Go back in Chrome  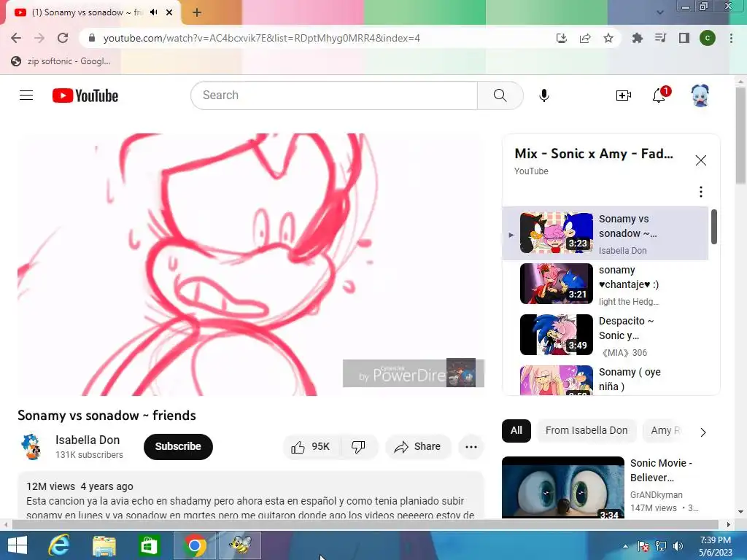(x=16, y=38)
